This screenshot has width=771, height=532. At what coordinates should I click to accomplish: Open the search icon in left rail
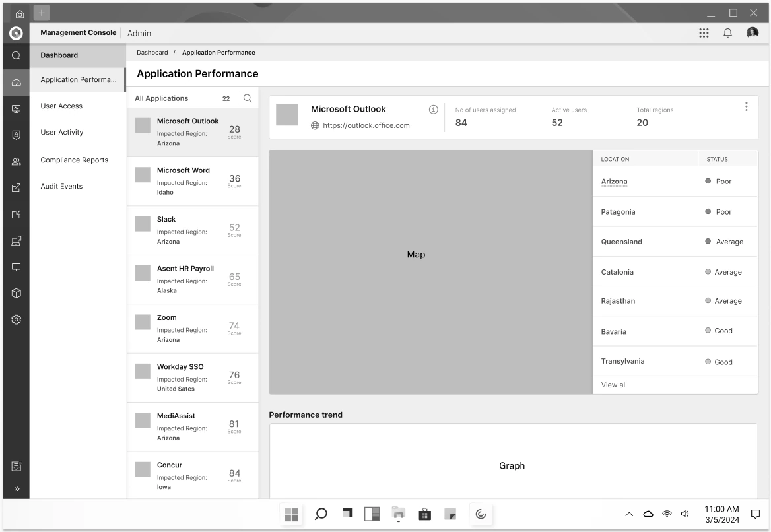pyautogui.click(x=17, y=55)
